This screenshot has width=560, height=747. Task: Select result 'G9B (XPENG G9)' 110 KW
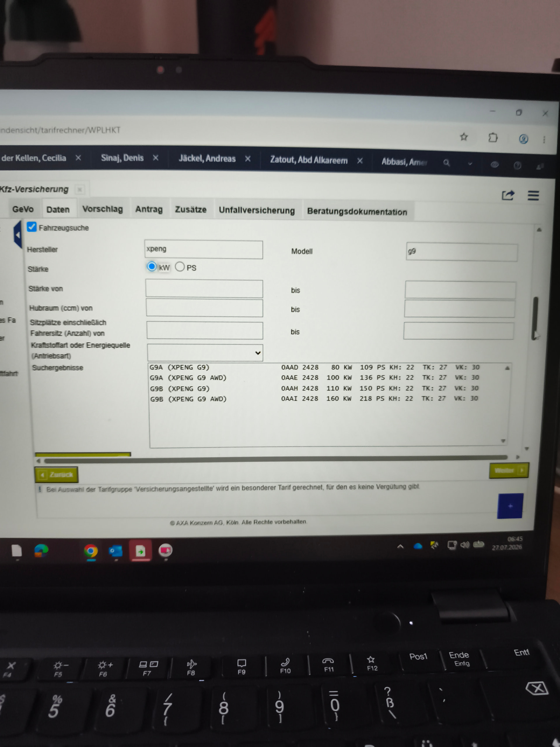pyautogui.click(x=315, y=388)
